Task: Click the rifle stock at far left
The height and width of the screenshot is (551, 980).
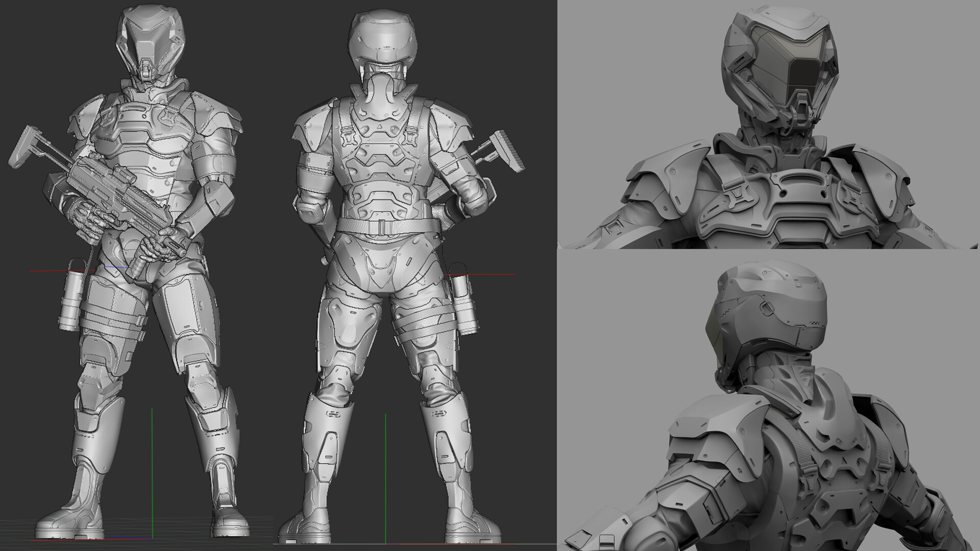Action: pos(24,148)
